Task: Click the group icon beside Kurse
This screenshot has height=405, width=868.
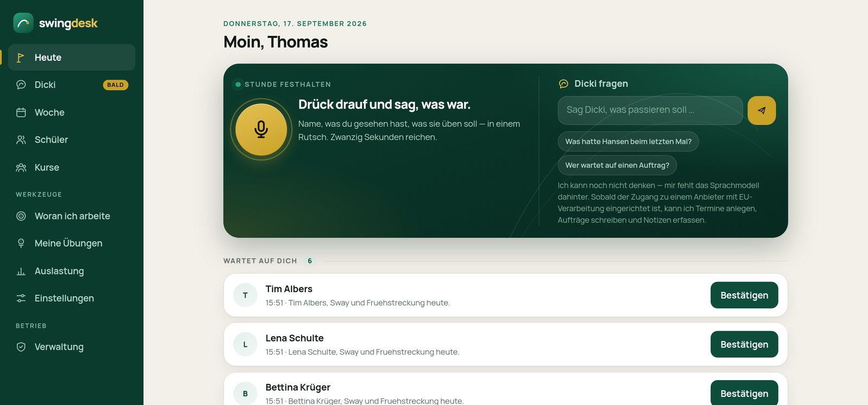Action: tap(21, 168)
